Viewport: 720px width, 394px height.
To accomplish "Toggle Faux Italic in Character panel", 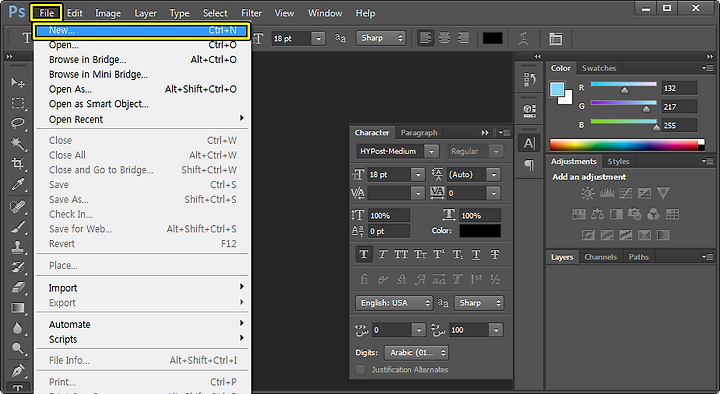I will pyautogui.click(x=382, y=254).
